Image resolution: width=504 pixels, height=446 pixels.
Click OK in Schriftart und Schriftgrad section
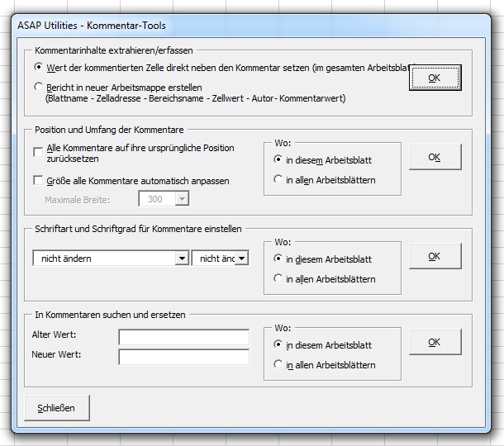(435, 256)
